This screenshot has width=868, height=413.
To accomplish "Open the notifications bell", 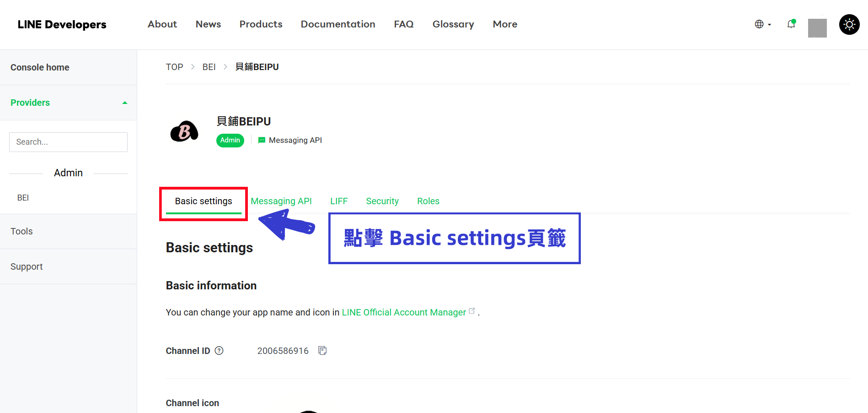I will 791,24.
